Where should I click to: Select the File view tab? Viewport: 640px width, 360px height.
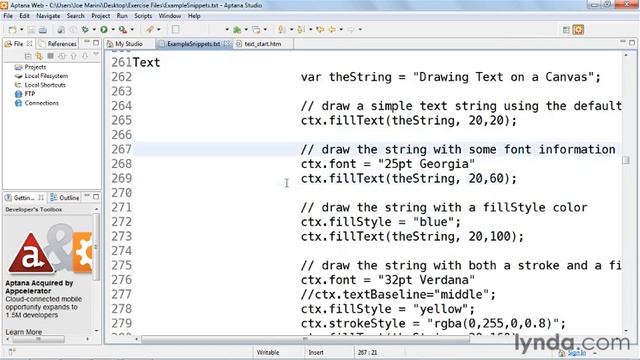tap(19, 44)
